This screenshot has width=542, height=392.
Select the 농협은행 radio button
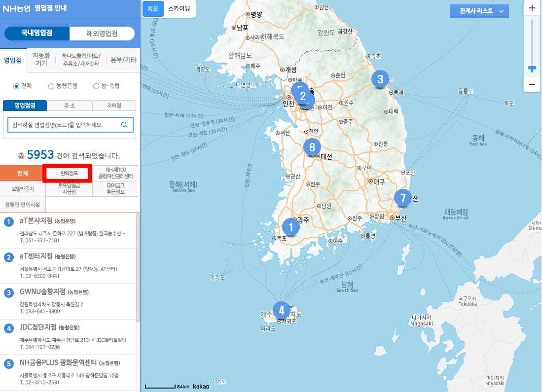coord(51,86)
